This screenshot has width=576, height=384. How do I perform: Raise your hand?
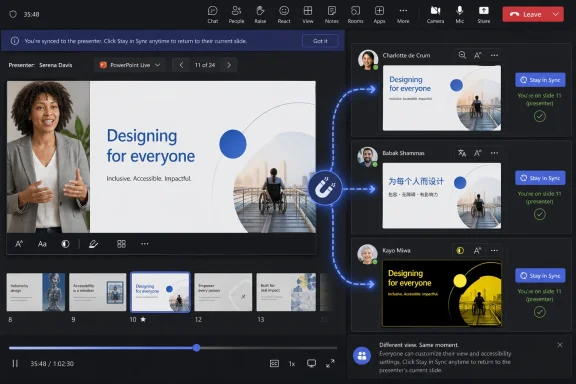tap(260, 15)
